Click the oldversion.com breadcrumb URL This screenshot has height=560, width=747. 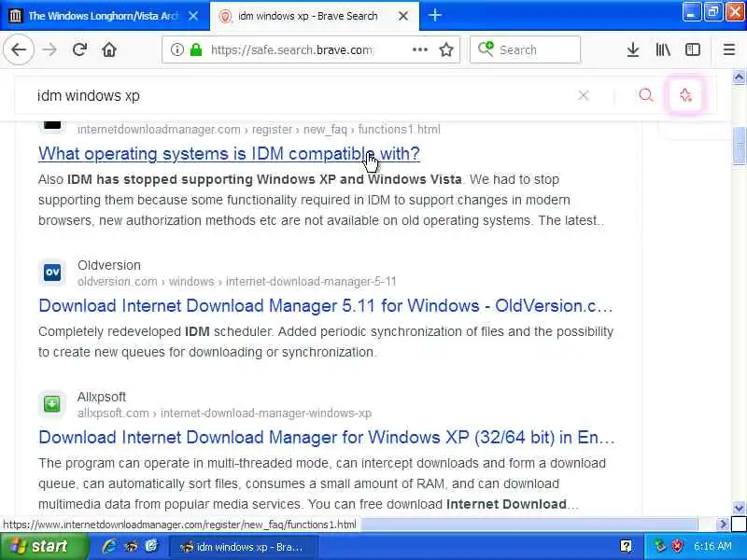click(x=237, y=282)
